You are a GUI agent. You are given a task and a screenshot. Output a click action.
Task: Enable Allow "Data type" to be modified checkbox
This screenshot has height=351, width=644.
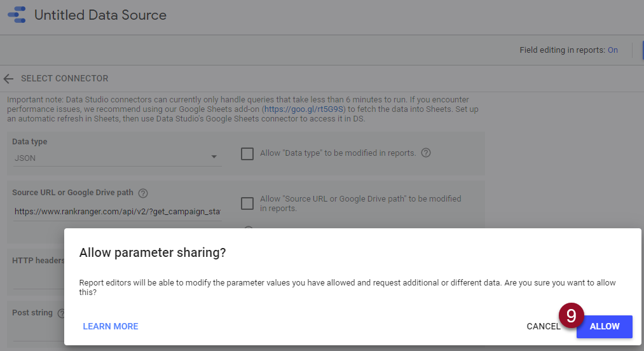tap(247, 154)
